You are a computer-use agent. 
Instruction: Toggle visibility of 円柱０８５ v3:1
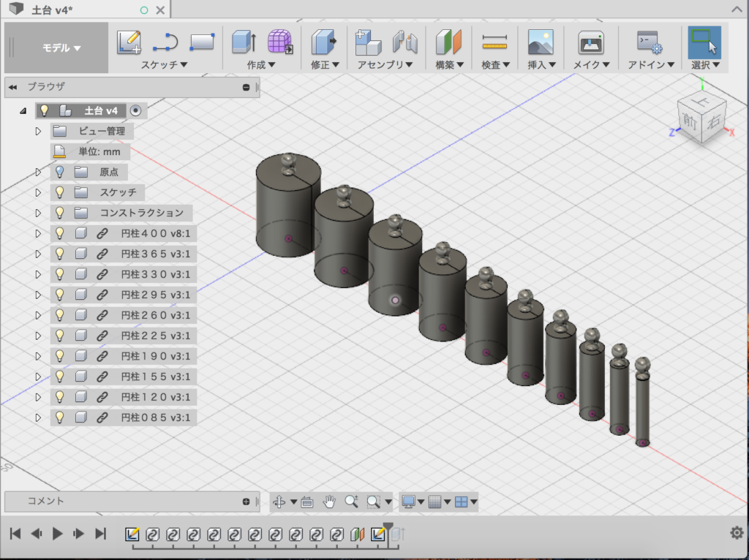(x=59, y=417)
